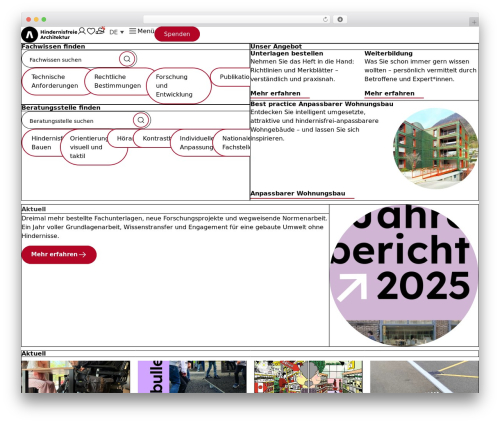Screen dimensions: 500x423
Task: Open the road markings news thumbnail
Action: (424, 377)
